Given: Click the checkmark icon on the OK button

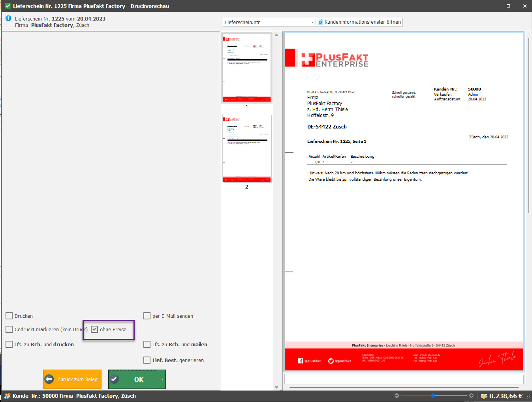Looking at the screenshot, I should [115, 379].
